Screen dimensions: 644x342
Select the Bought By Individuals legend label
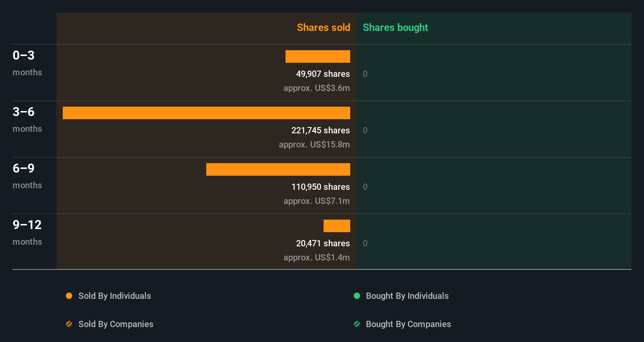tap(407, 296)
